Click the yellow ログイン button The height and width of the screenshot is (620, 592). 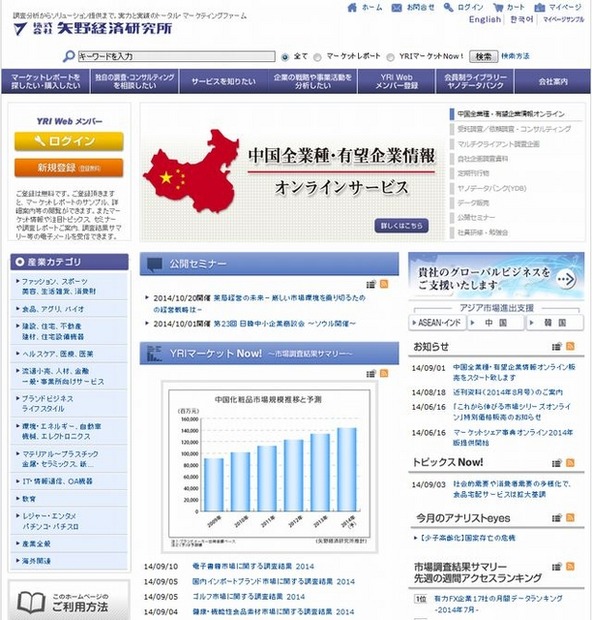pyautogui.click(x=69, y=142)
